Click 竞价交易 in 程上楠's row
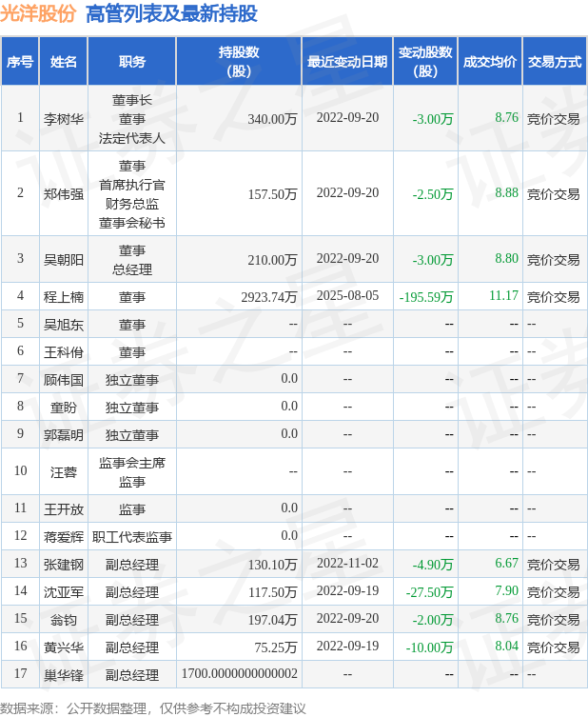The width and height of the screenshot is (588, 717). tap(554, 297)
